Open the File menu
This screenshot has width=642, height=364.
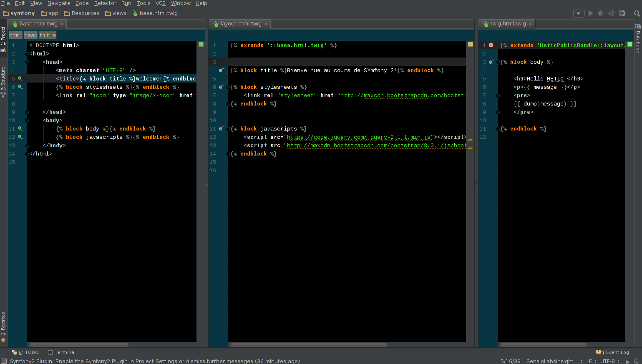coord(5,3)
